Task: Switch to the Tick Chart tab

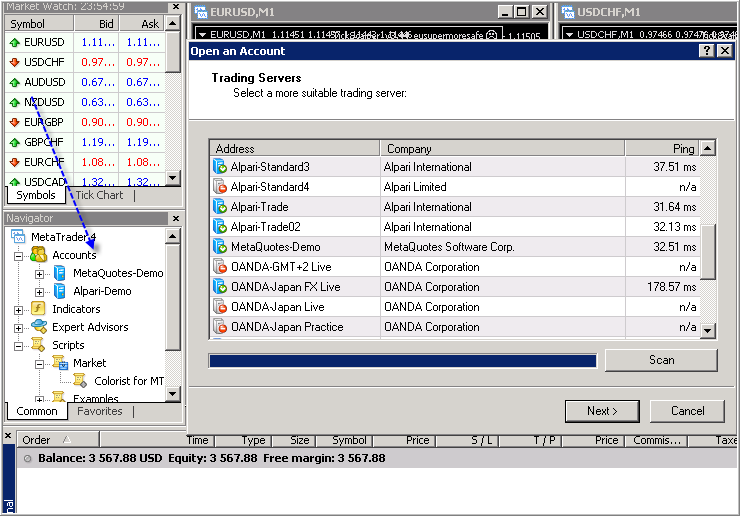Action: point(99,195)
